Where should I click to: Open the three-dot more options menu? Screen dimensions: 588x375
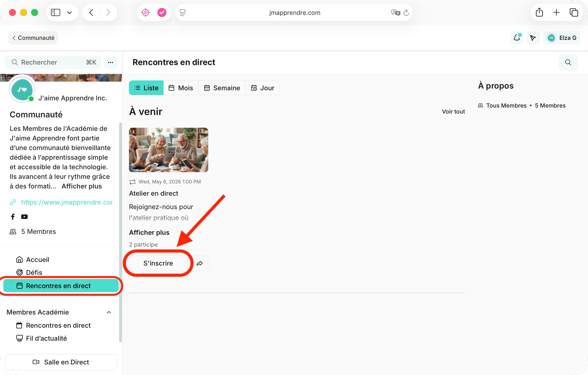coord(110,62)
